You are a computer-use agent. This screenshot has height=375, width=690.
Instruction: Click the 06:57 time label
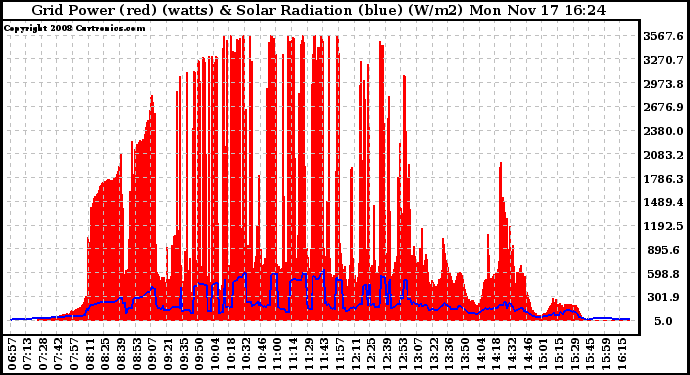tap(12, 353)
